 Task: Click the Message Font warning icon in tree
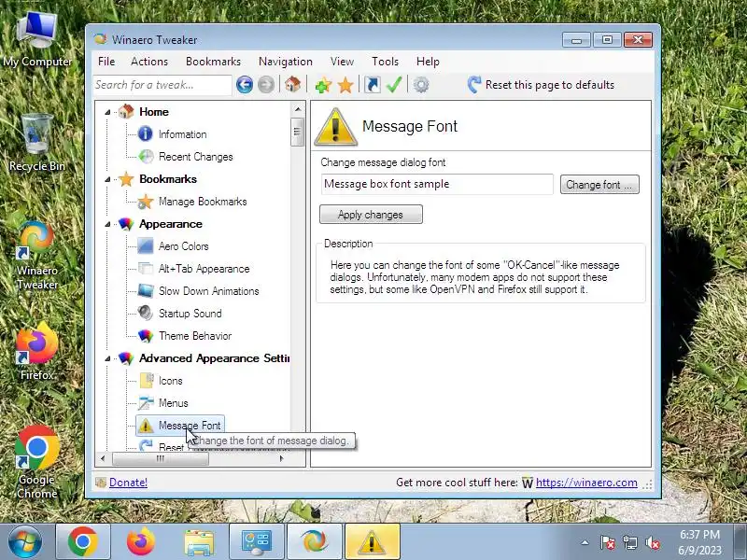tap(146, 426)
